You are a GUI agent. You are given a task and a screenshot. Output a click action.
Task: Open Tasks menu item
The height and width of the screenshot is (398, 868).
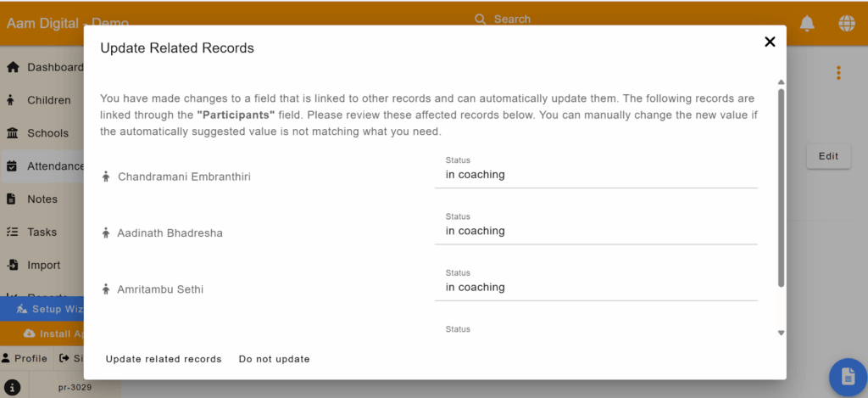42,232
